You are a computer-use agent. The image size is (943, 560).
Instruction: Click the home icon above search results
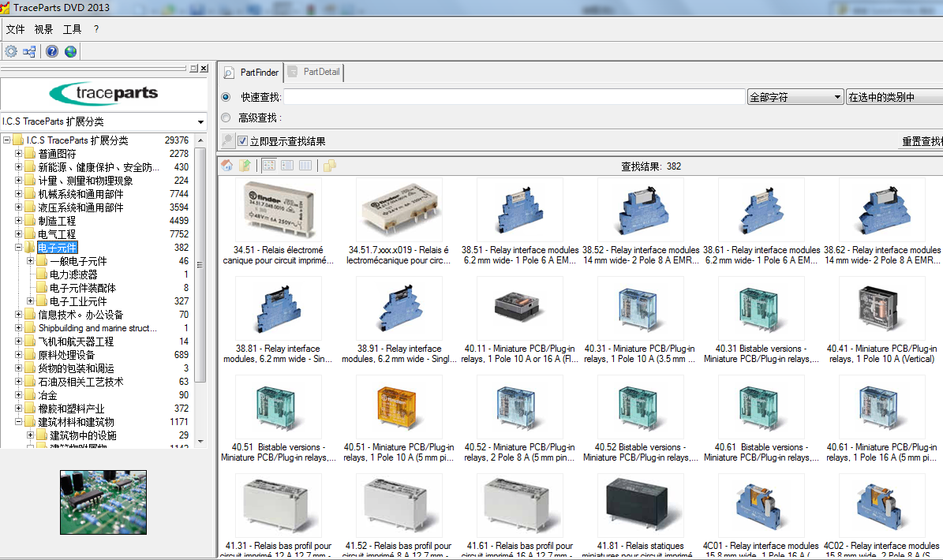(226, 165)
